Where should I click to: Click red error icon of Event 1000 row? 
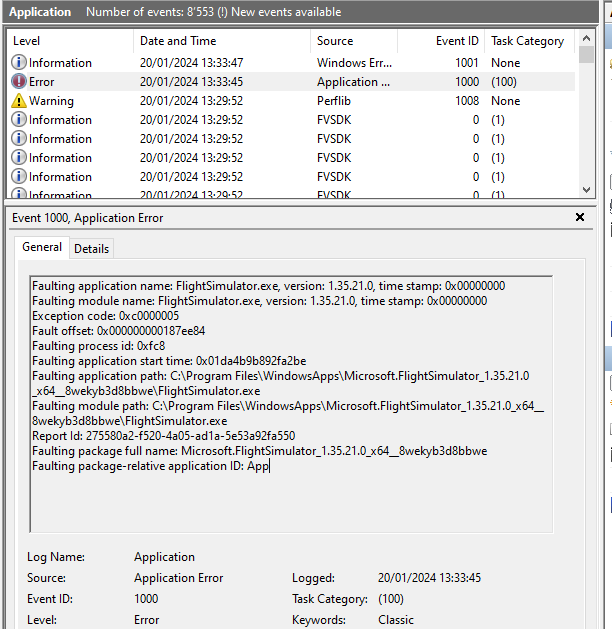(18, 81)
